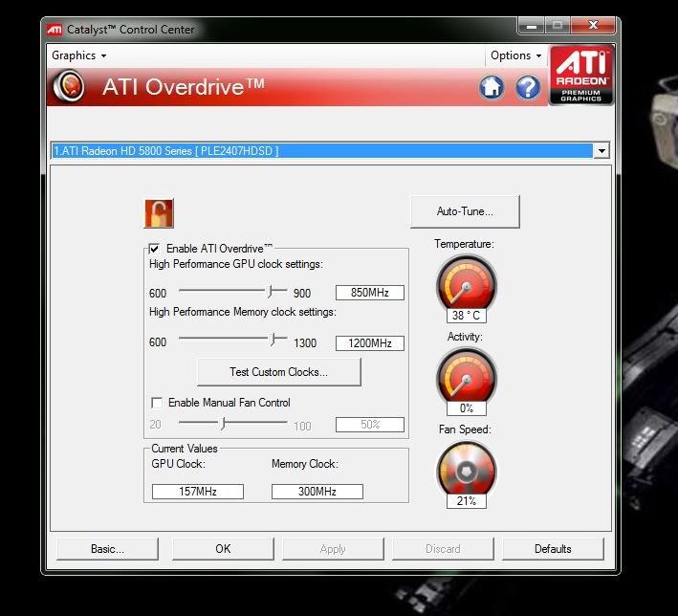Click the Apply button

pyautogui.click(x=333, y=549)
